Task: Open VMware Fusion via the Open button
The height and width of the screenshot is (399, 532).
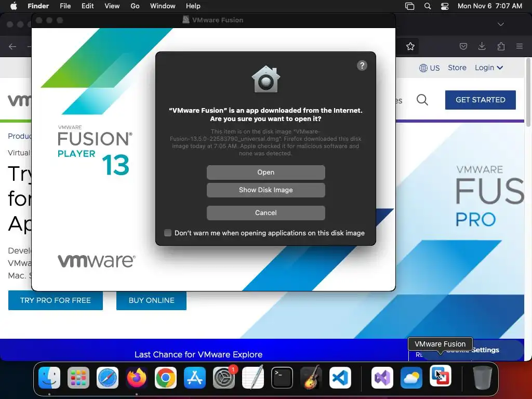Action: point(265,172)
